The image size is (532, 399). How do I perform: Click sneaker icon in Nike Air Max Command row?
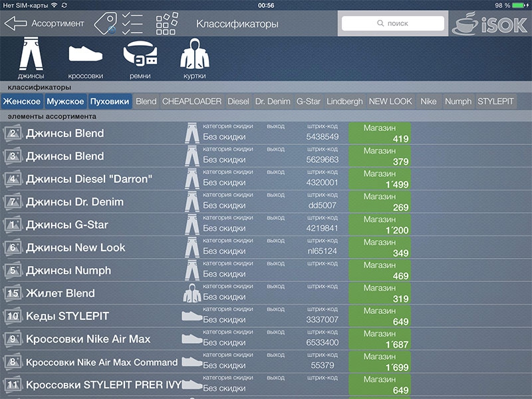192,362
